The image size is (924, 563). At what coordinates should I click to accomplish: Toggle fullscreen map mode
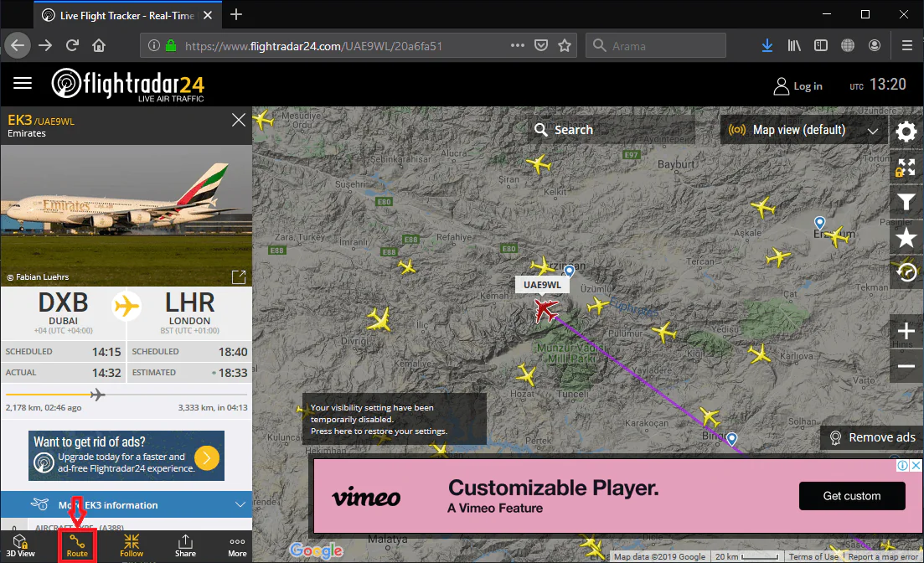pos(906,168)
